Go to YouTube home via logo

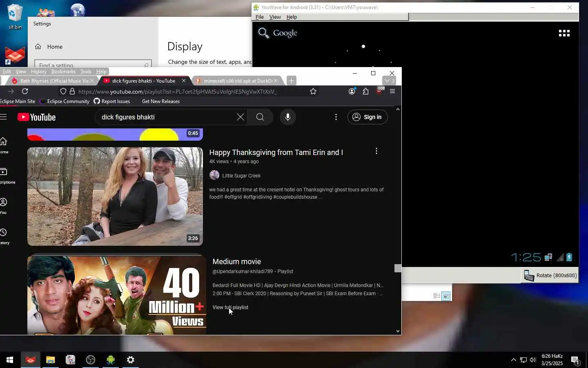click(x=37, y=117)
